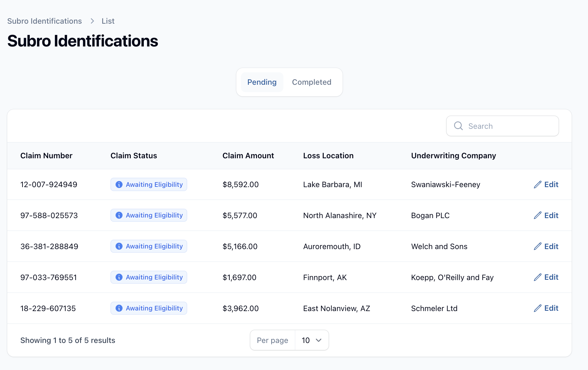This screenshot has width=588, height=370.
Task: Focus the Search input field
Action: (510, 126)
